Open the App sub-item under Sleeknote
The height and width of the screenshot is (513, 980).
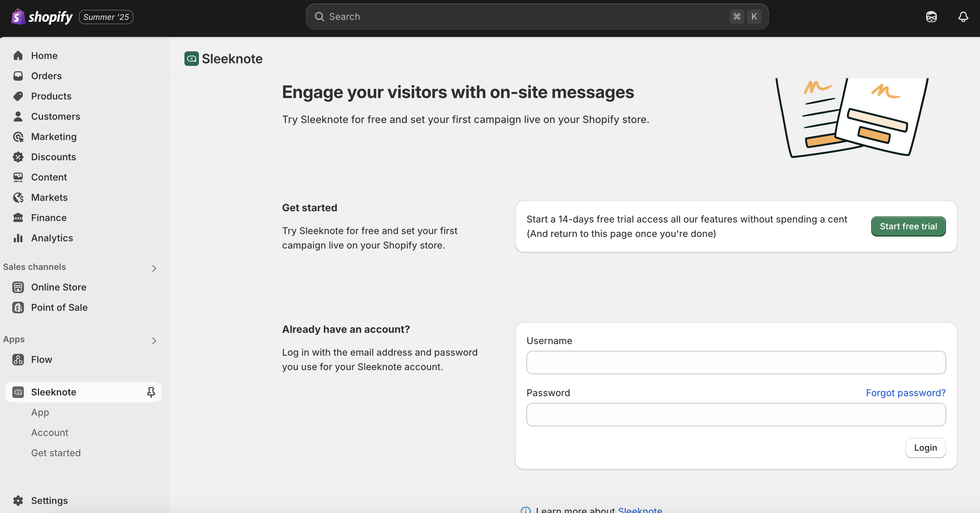pos(40,412)
